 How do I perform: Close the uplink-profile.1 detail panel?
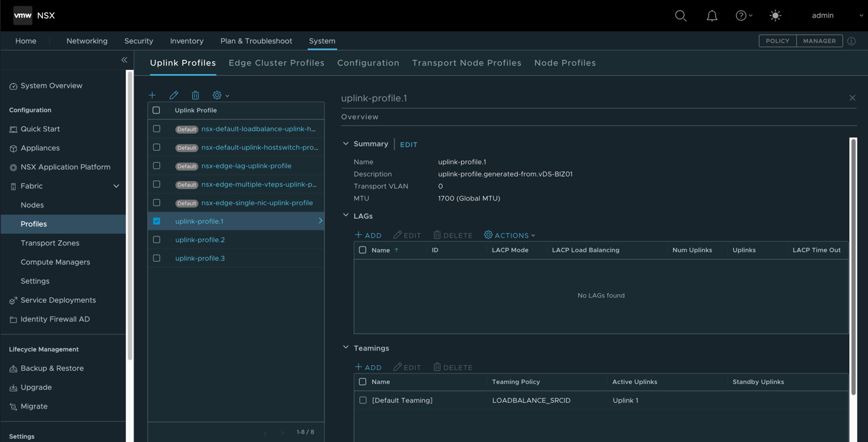pyautogui.click(x=852, y=98)
